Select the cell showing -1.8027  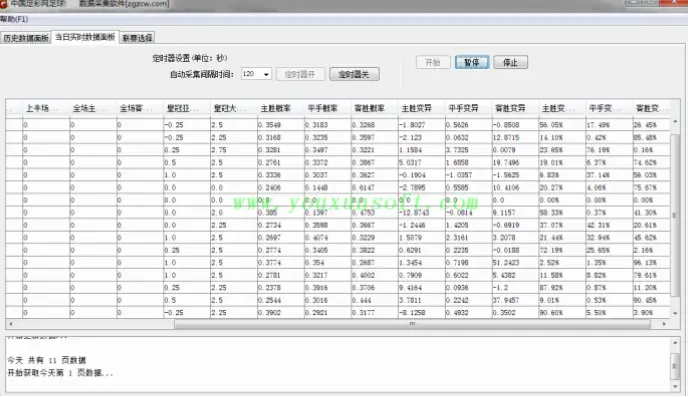(421, 125)
